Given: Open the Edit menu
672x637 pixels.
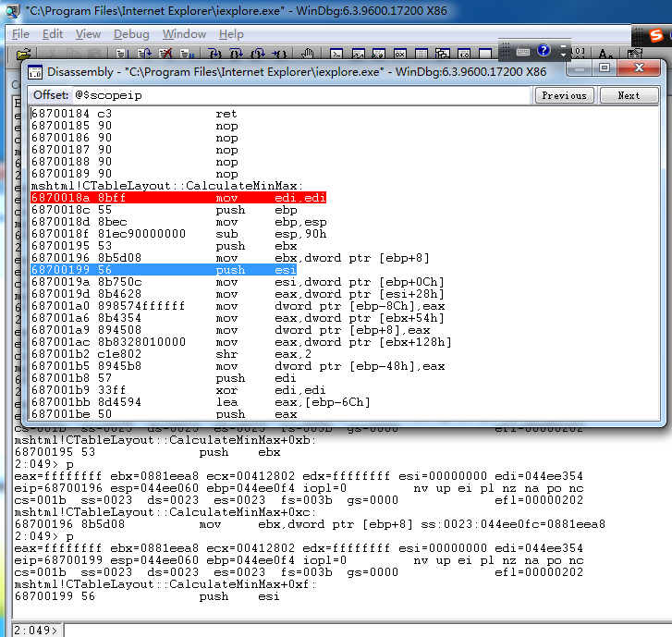Looking at the screenshot, I should click(53, 34).
